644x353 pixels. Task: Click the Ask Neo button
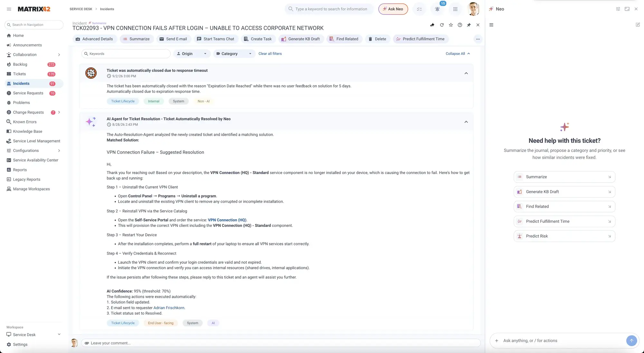click(393, 9)
